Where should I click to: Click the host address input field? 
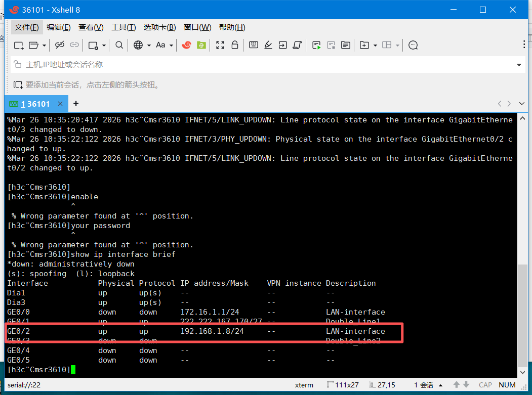(253, 65)
